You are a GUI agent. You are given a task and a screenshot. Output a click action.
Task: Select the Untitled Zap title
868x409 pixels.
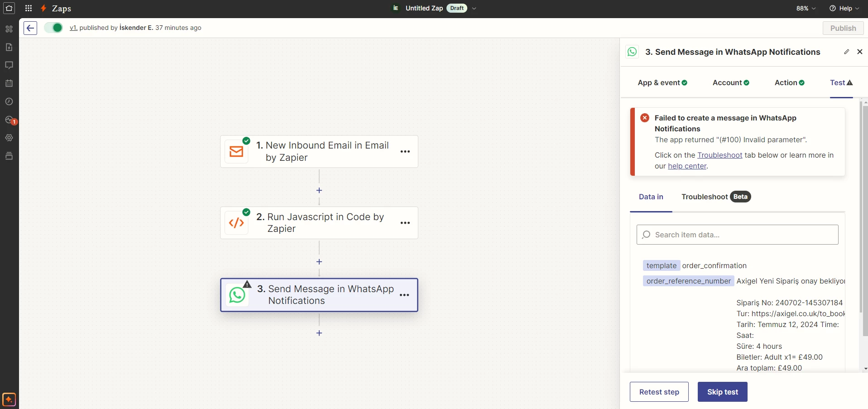click(x=424, y=8)
